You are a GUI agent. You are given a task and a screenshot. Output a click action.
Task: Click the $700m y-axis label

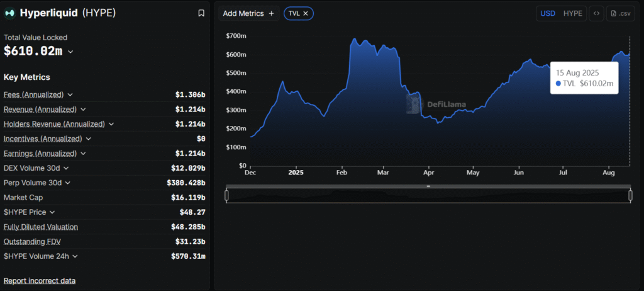pos(236,36)
